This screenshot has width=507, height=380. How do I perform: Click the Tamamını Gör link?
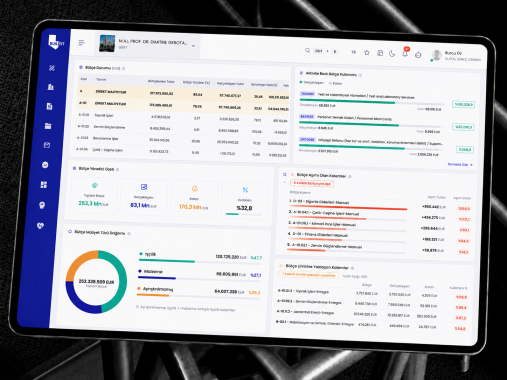click(x=460, y=164)
